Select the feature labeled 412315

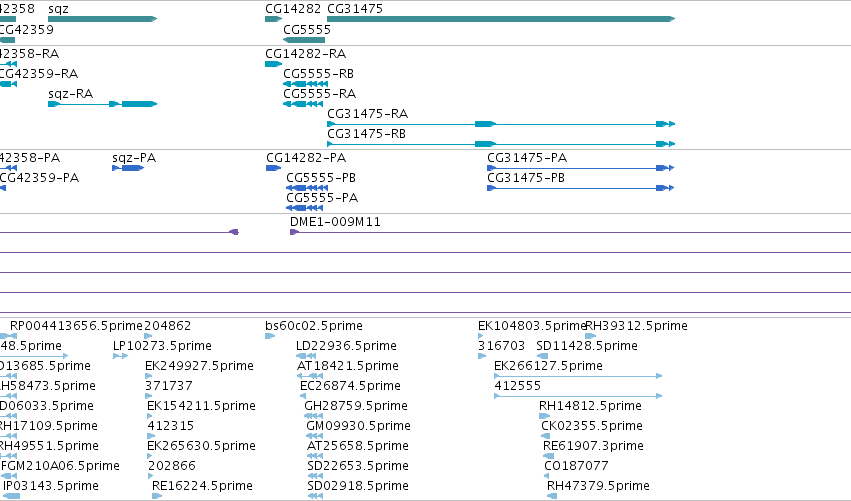(x=170, y=426)
